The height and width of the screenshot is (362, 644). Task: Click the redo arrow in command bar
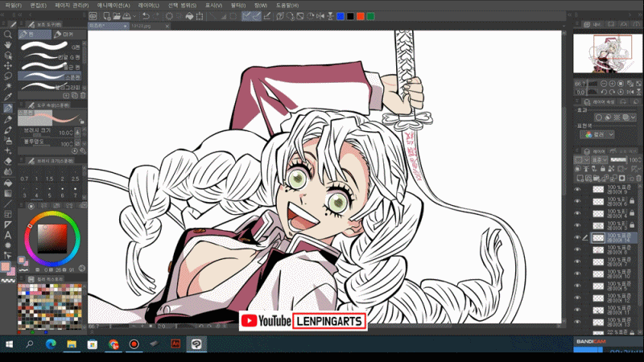tap(156, 16)
